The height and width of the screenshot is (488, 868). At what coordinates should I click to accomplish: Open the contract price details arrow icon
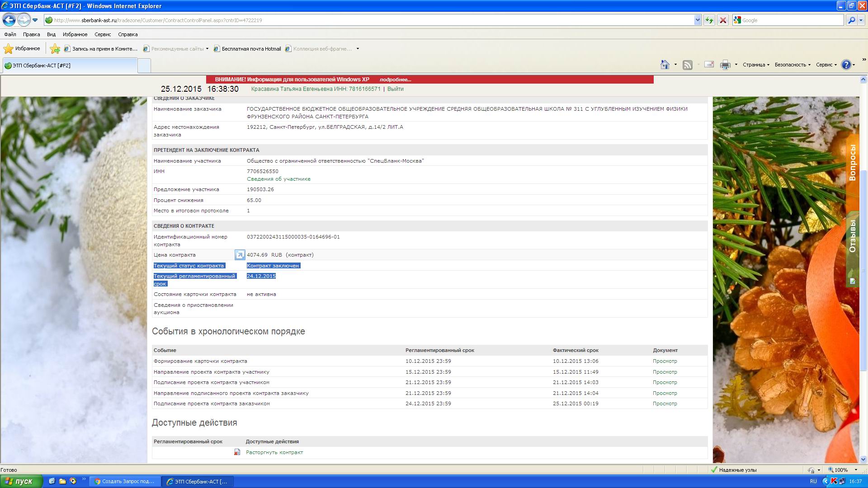(240, 255)
